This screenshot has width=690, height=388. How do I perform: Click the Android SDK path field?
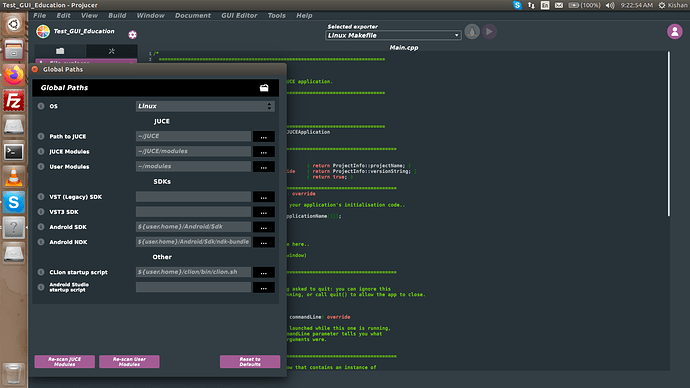tap(193, 227)
